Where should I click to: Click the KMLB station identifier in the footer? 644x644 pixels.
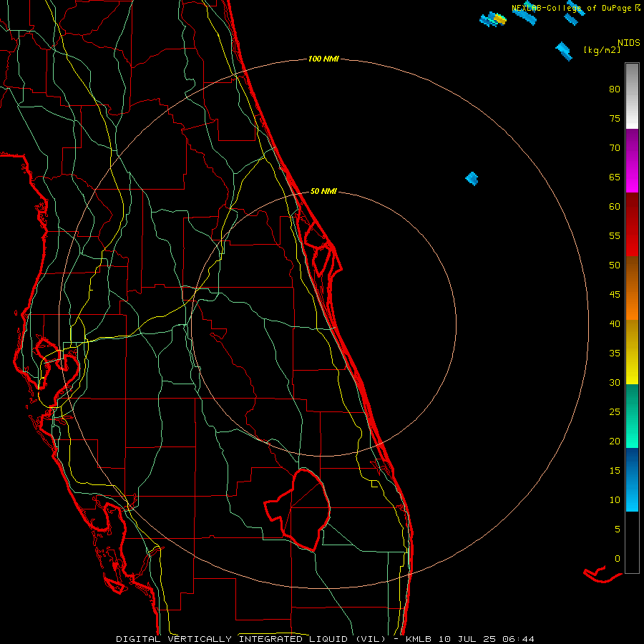coord(418,639)
